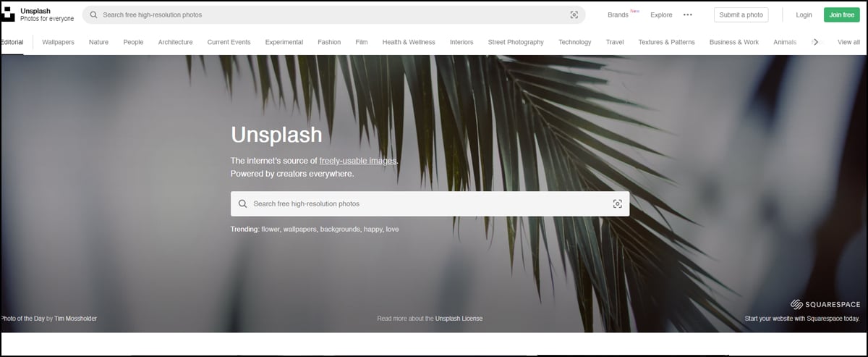
Task: Click the Unsplash Photos for everyone text
Action: (47, 14)
